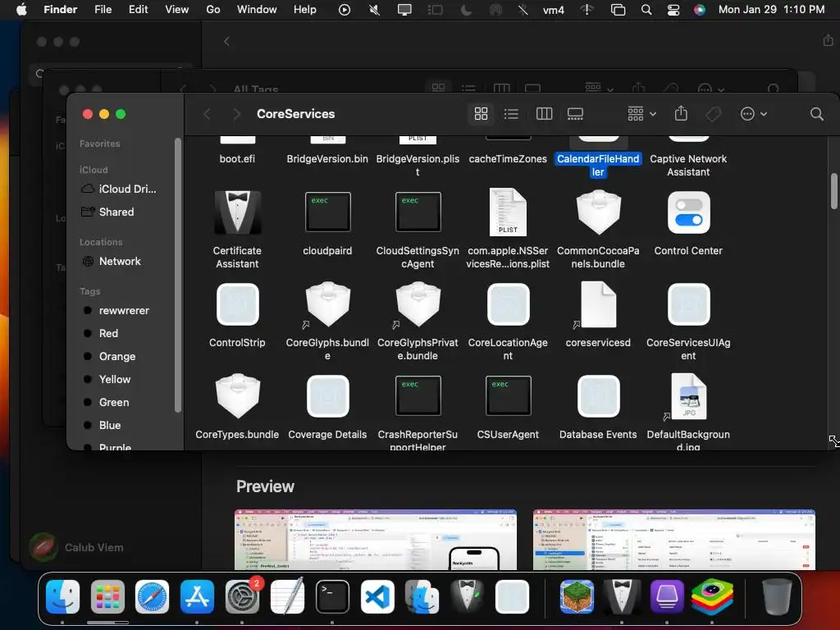The height and width of the screenshot is (630, 840).
Task: Click the search icon in CoreServices window
Action: point(816,113)
